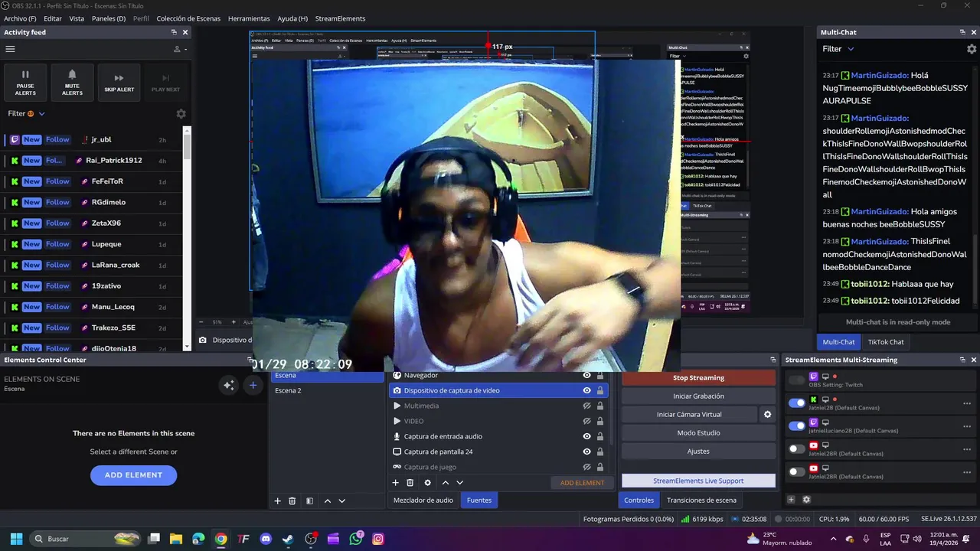Add a streaming target with the plus icon
This screenshot has height=551, width=980.
coord(791,500)
